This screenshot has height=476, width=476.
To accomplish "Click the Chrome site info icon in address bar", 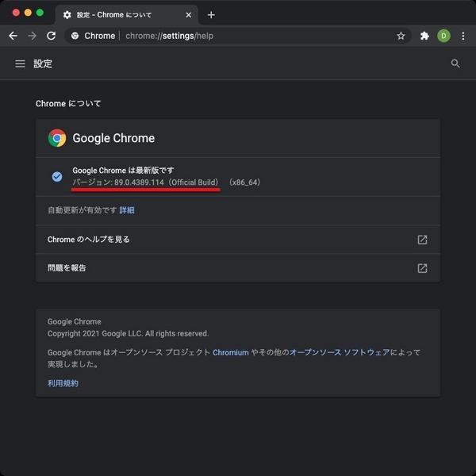I will [x=75, y=36].
